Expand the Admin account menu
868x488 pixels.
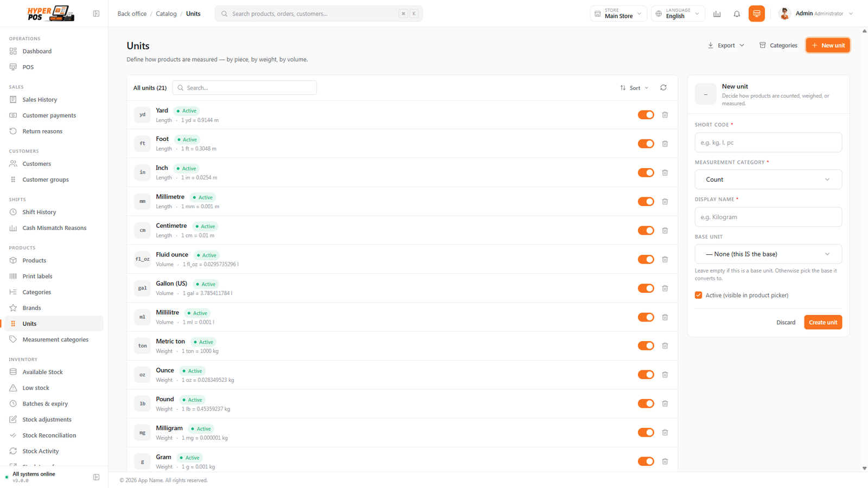click(x=816, y=14)
